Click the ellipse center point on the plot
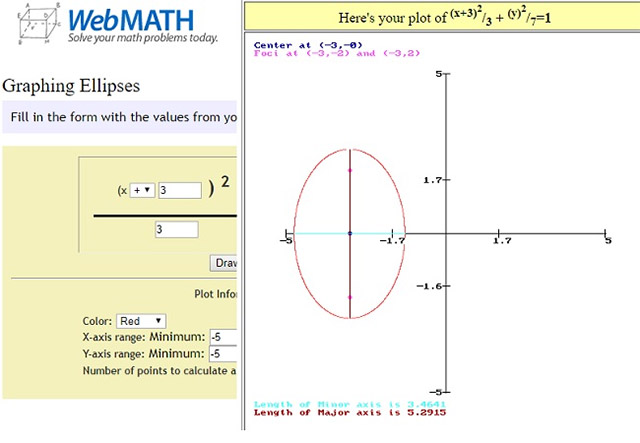The height and width of the screenshot is (443, 640). click(x=350, y=234)
